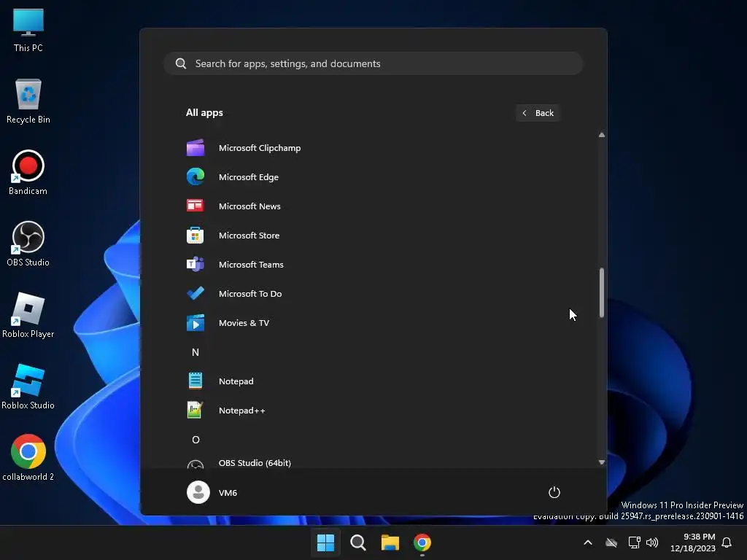This screenshot has height=560, width=747.
Task: Click the Back button in All apps
Action: pos(538,113)
